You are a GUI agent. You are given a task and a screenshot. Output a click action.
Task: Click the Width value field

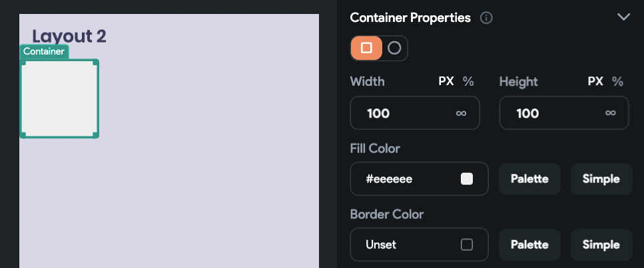click(x=415, y=113)
